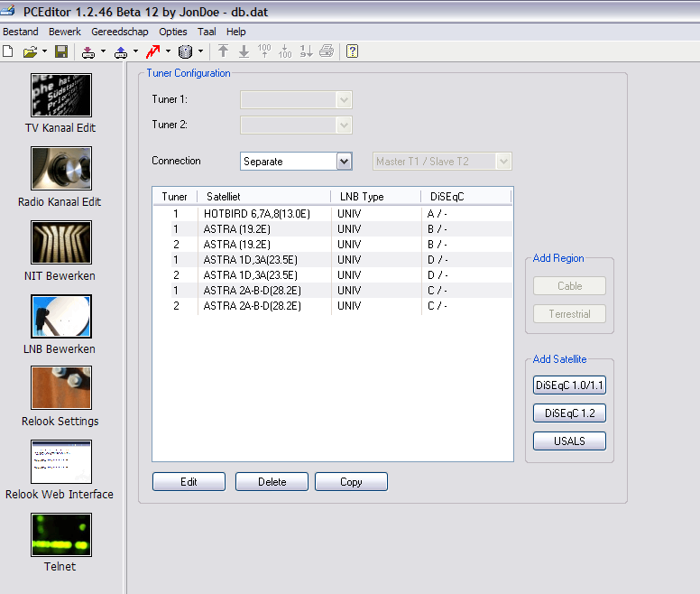This screenshot has height=594, width=700.
Task: Select tuner 2 ASTRA 2A-B-D(28.2E) row
Action: (x=333, y=306)
